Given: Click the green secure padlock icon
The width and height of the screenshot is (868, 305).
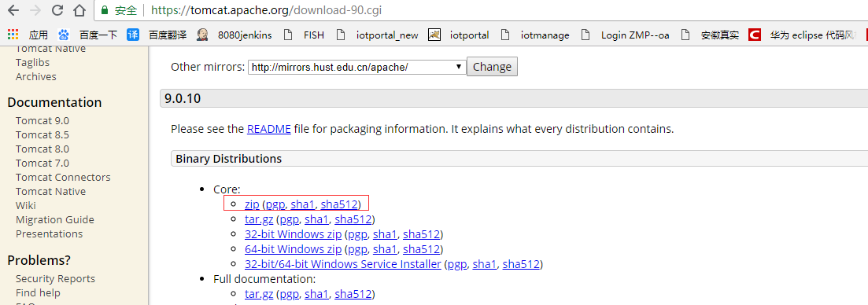Looking at the screenshot, I should pyautogui.click(x=104, y=10).
